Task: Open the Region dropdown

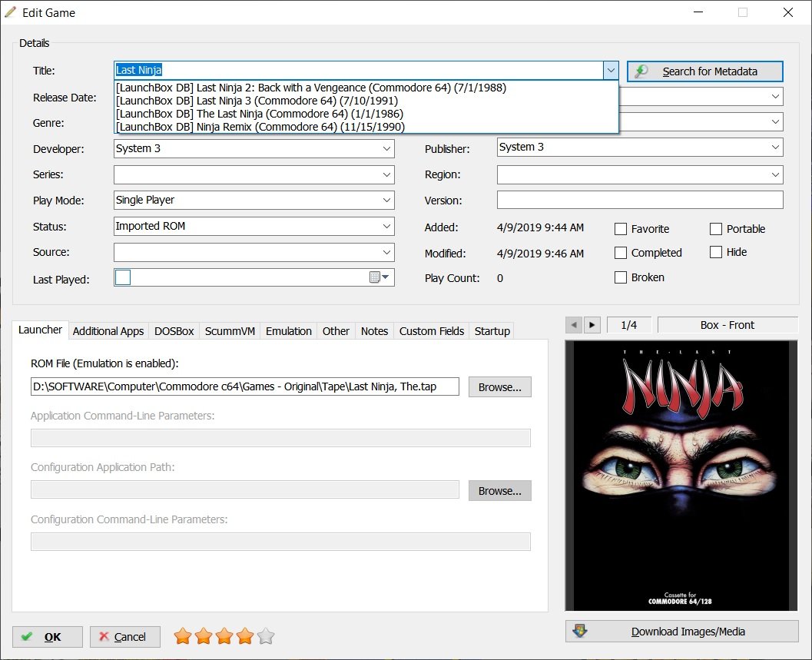Action: click(775, 174)
